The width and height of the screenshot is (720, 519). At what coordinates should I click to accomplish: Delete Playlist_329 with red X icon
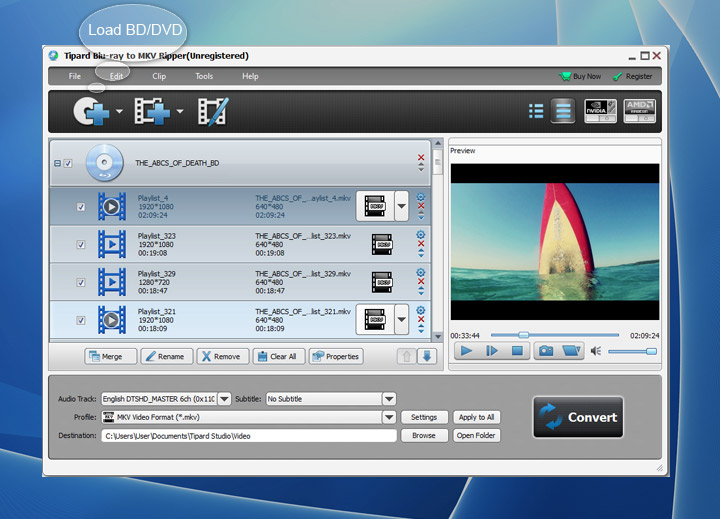tap(421, 281)
